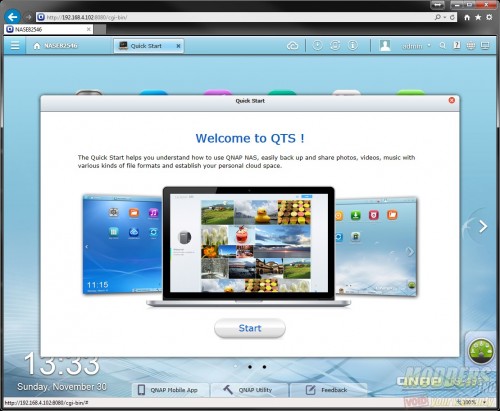Screen dimensions: 500x411
Task: Close the Quick Start dialog with the red X
Action: tap(452, 100)
